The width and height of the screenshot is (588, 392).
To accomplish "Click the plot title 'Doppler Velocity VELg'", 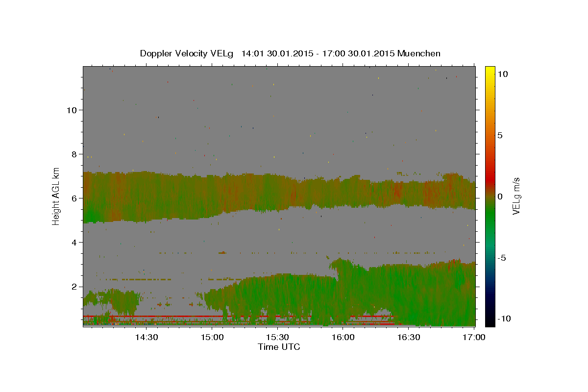I will [188, 53].
